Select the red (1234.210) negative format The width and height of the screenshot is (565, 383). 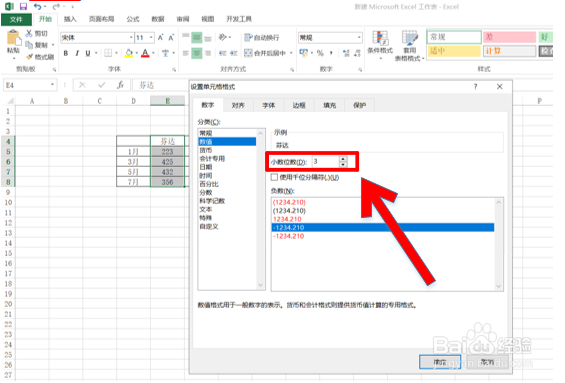pos(289,202)
